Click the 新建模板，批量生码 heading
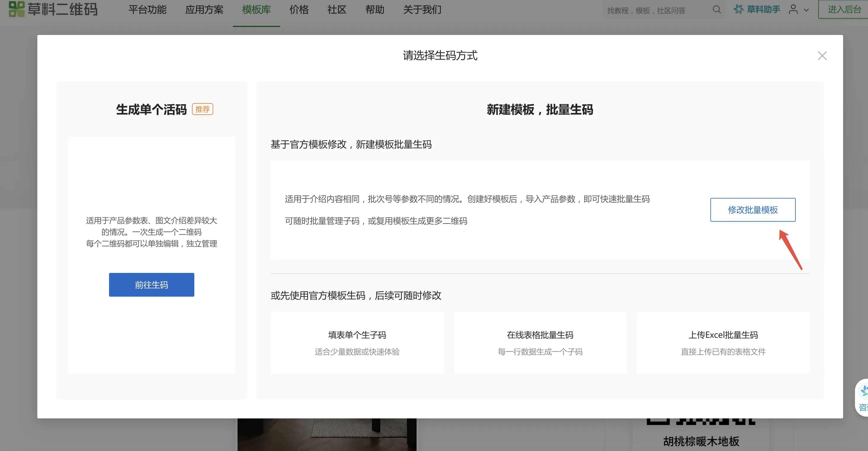The image size is (868, 451). pos(540,110)
